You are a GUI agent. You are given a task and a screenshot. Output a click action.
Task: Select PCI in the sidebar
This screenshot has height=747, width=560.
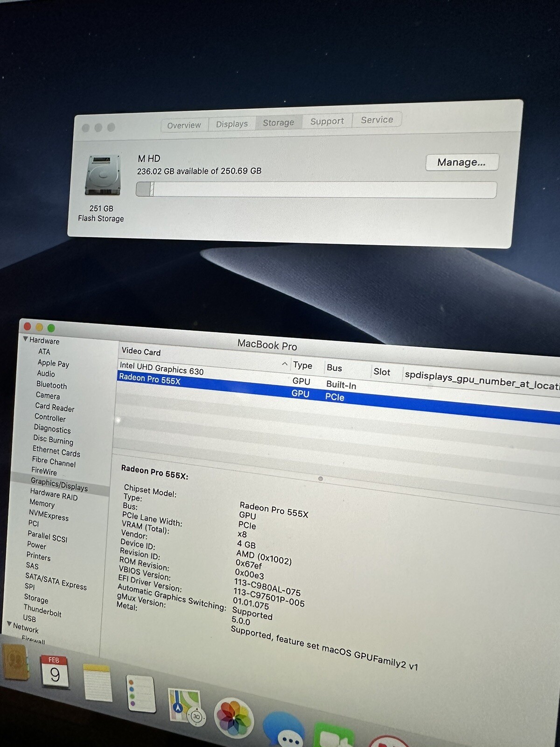pyautogui.click(x=34, y=523)
